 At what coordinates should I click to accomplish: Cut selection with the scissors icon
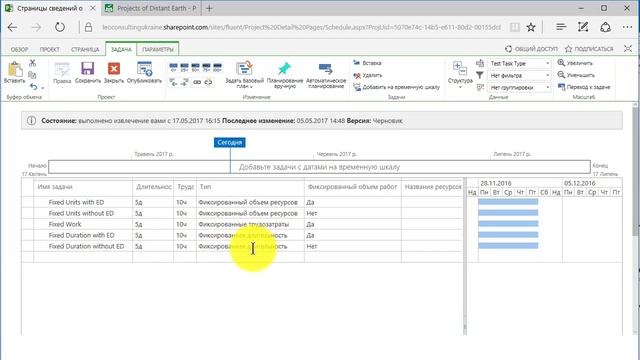33,63
